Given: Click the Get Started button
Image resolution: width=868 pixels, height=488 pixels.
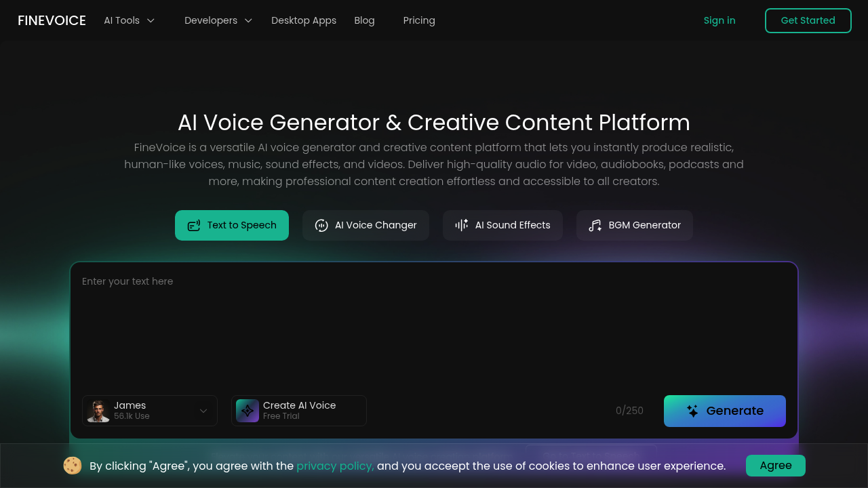Looking at the screenshot, I should (x=808, y=20).
